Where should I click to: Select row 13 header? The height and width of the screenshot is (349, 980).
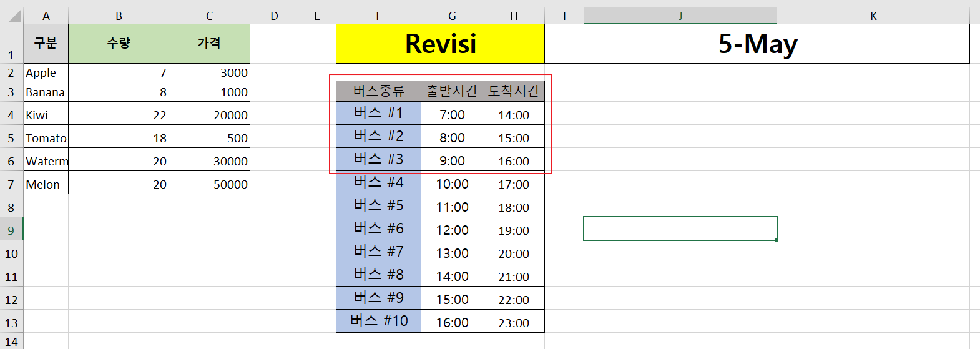[11, 322]
